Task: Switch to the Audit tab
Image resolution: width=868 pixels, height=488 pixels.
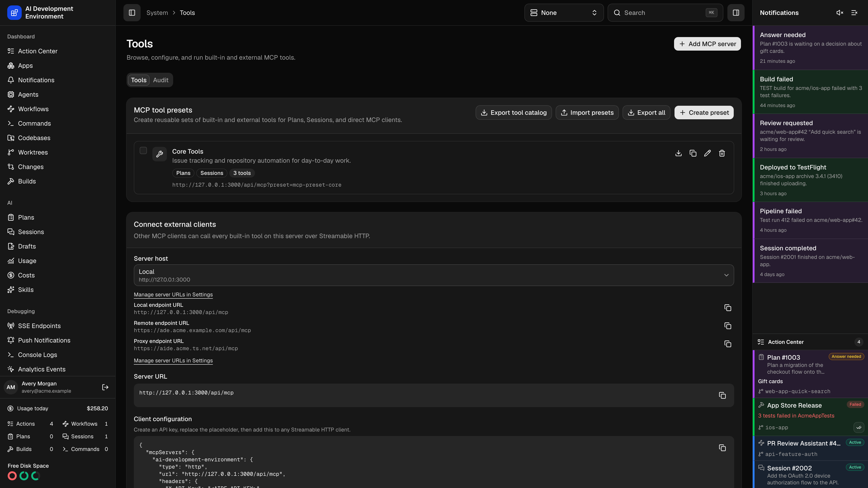Action: click(160, 80)
